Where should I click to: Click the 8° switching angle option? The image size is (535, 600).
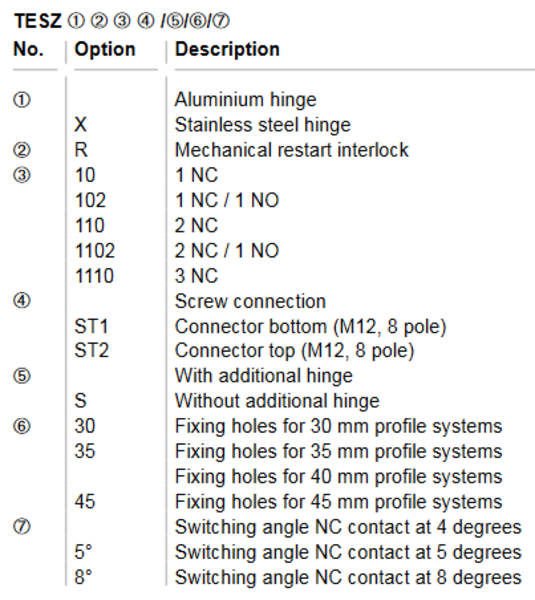pos(83,577)
